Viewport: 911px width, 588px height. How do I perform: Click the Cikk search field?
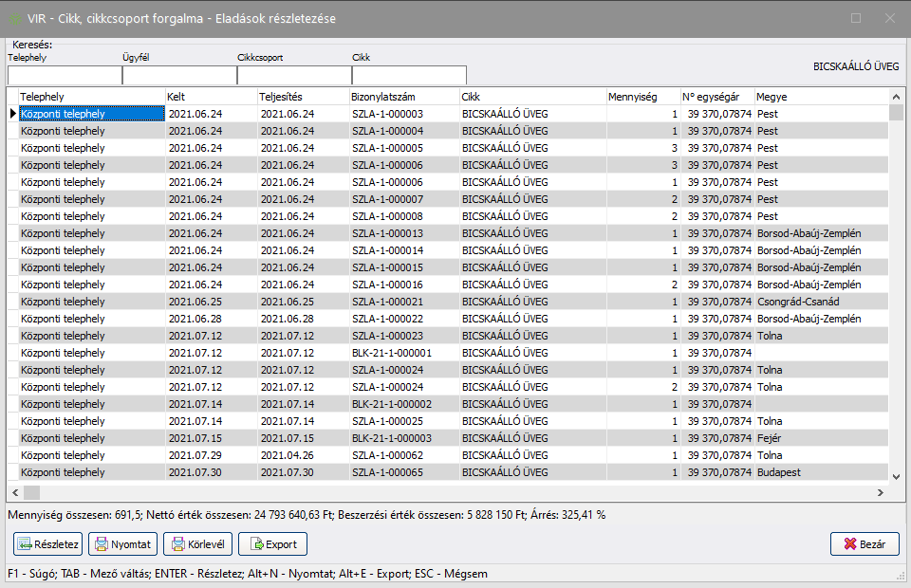tap(409, 75)
